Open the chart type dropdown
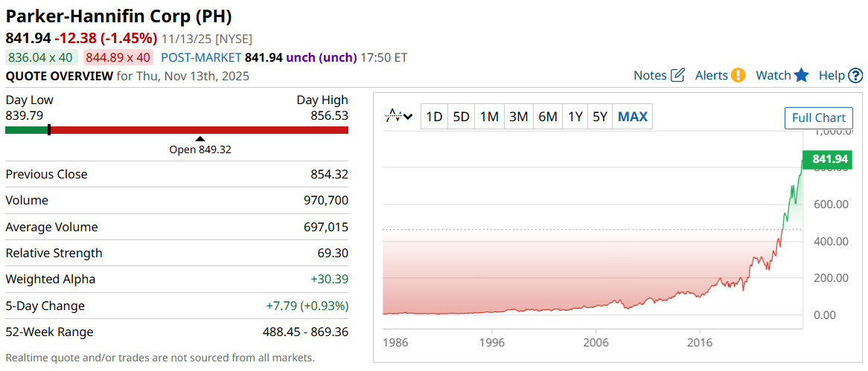 coord(399,117)
